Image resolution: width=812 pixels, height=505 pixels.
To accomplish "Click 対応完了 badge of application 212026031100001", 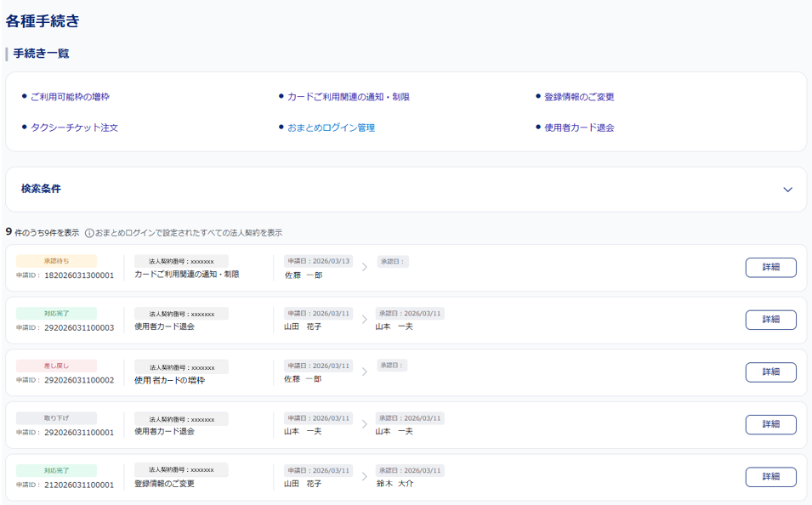I will pos(56,470).
